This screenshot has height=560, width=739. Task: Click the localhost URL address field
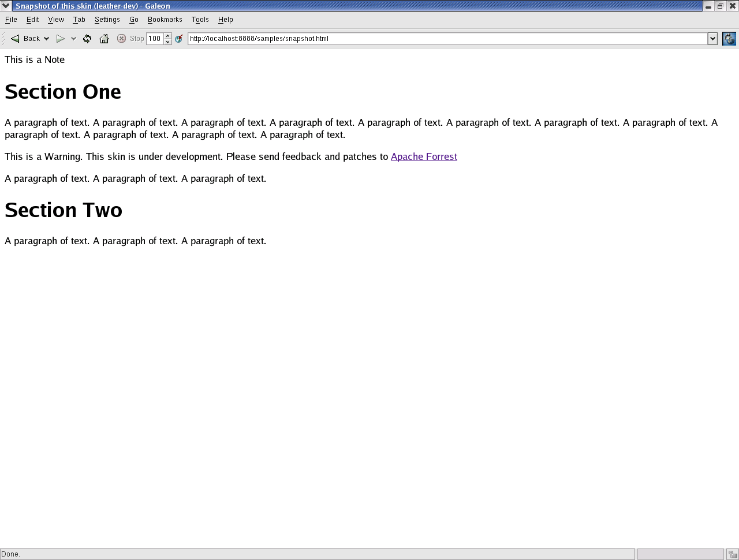445,39
